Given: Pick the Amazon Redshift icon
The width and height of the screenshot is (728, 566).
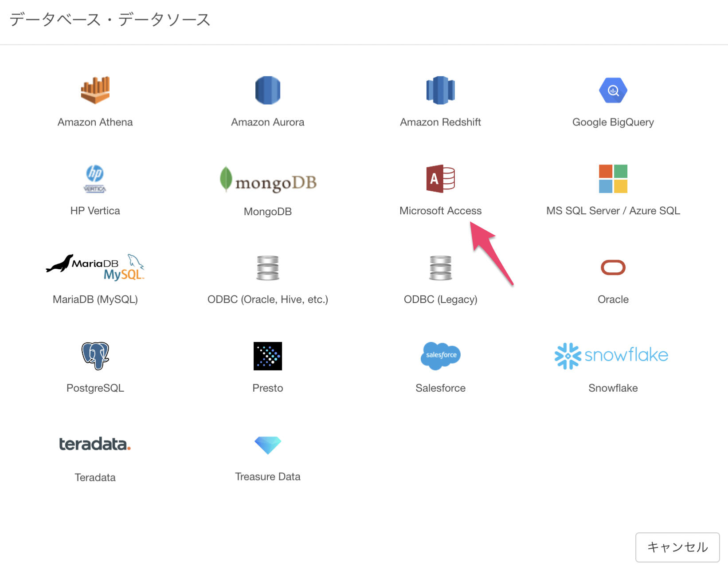Looking at the screenshot, I should point(440,90).
